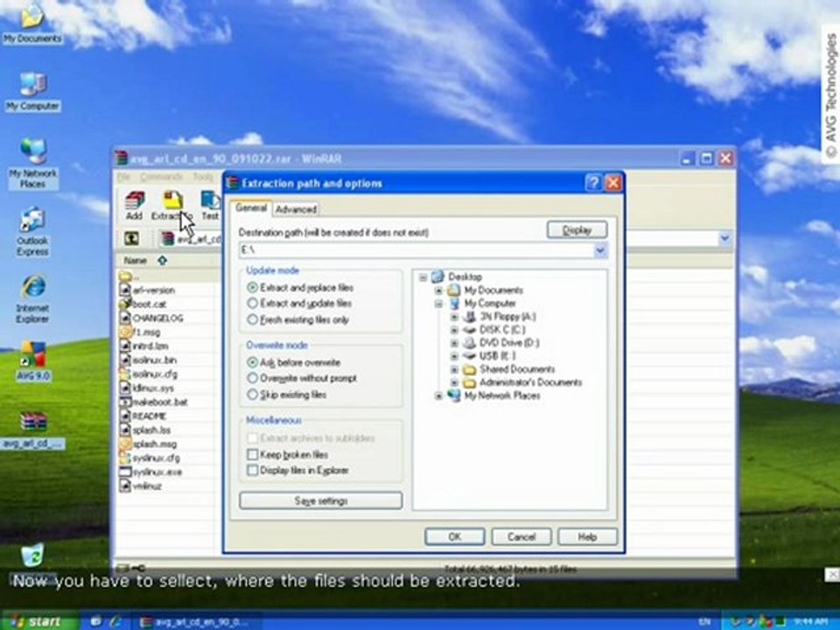Collapse the Desktop tree node
840x630 pixels.
click(423, 277)
